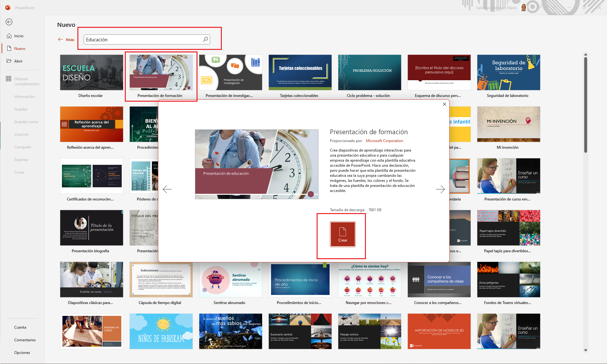
Task: Open Microsoft Corporation provider link
Action: [x=385, y=141]
